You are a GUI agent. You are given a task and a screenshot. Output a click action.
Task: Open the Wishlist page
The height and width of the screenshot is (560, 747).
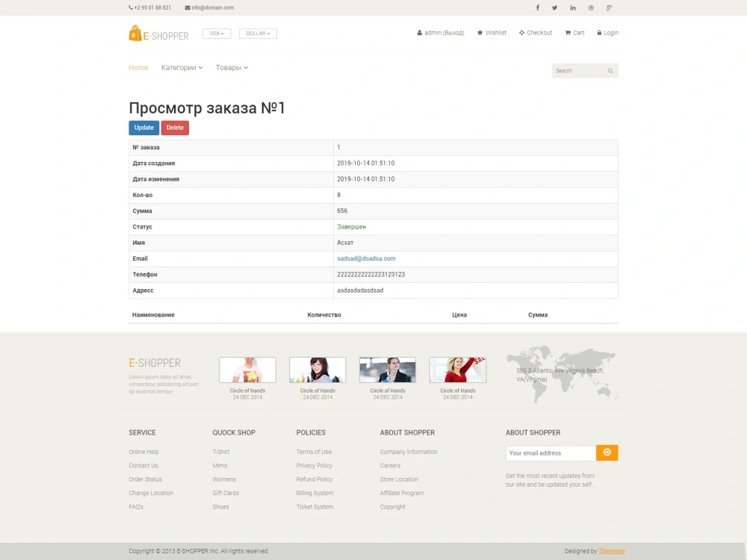[492, 33]
